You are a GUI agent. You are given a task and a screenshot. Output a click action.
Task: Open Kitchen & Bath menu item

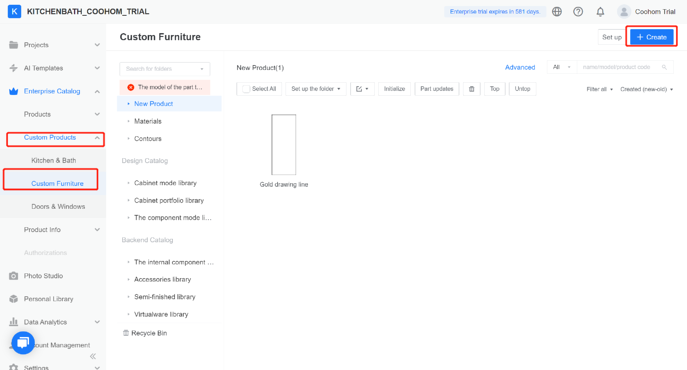53,160
